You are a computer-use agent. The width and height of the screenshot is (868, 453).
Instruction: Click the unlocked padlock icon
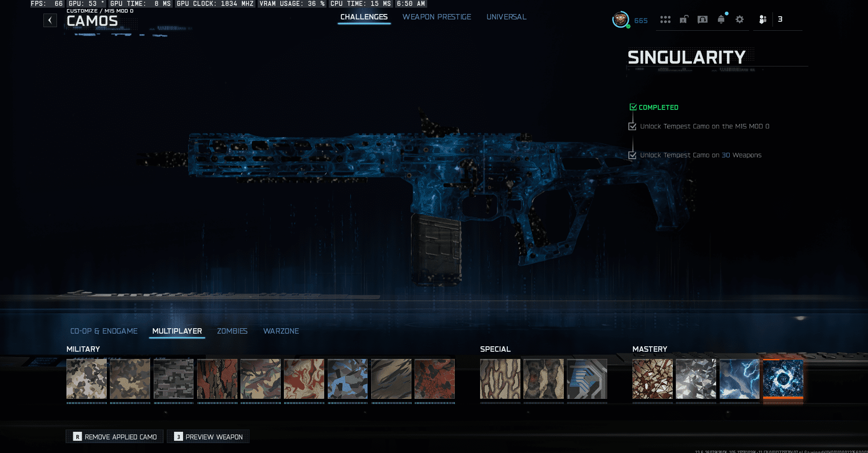click(x=684, y=19)
